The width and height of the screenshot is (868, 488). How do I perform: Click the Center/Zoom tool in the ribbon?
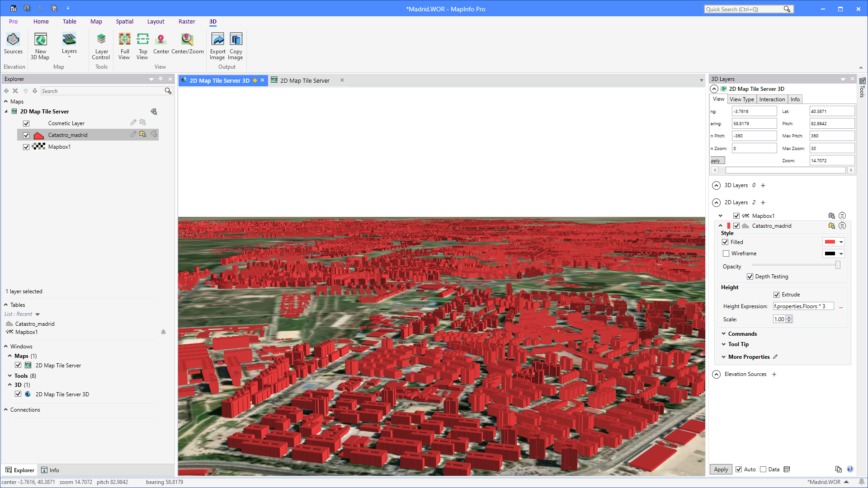click(x=187, y=44)
